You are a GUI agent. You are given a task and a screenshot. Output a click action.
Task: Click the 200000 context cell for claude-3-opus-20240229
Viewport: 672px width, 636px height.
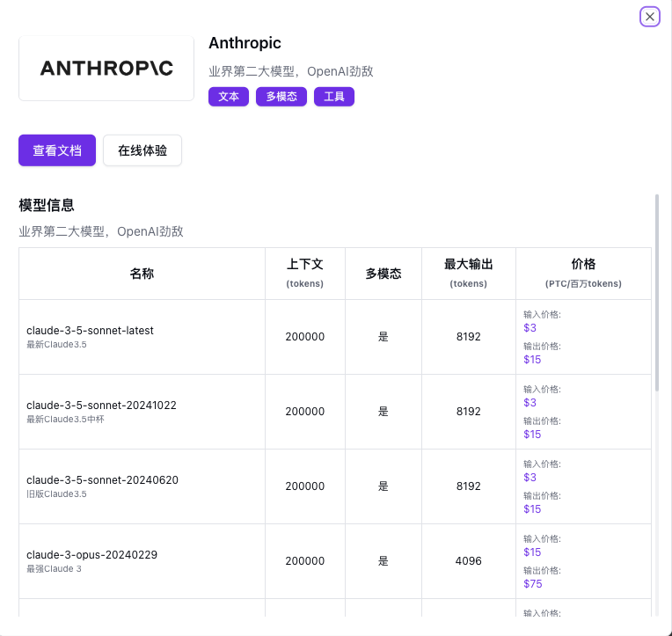pos(304,561)
